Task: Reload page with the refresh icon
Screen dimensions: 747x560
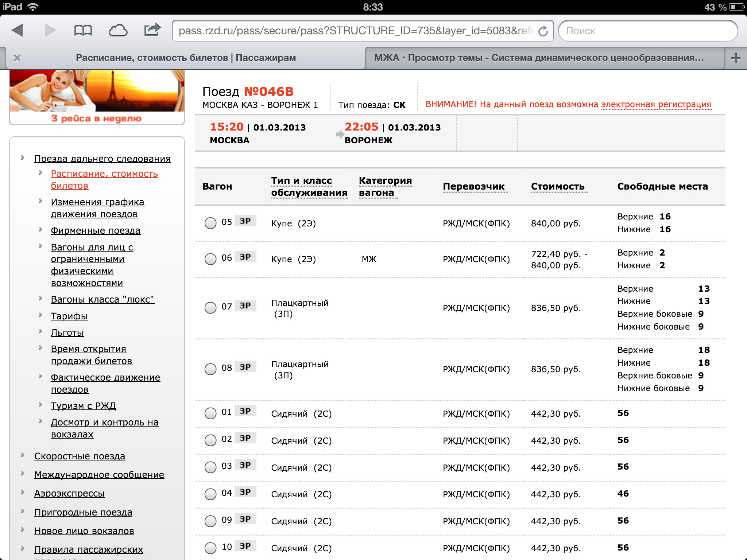Action: (543, 31)
